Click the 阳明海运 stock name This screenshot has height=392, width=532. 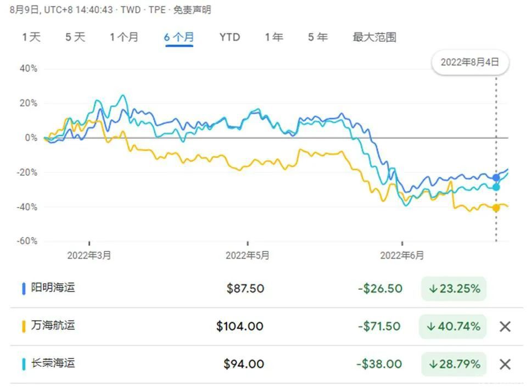pyautogui.click(x=53, y=288)
